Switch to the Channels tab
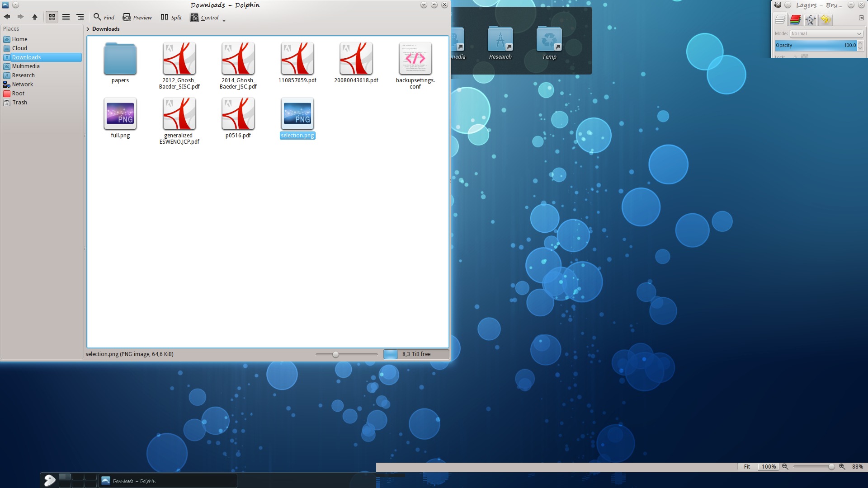This screenshot has height=488, width=868. coord(795,19)
